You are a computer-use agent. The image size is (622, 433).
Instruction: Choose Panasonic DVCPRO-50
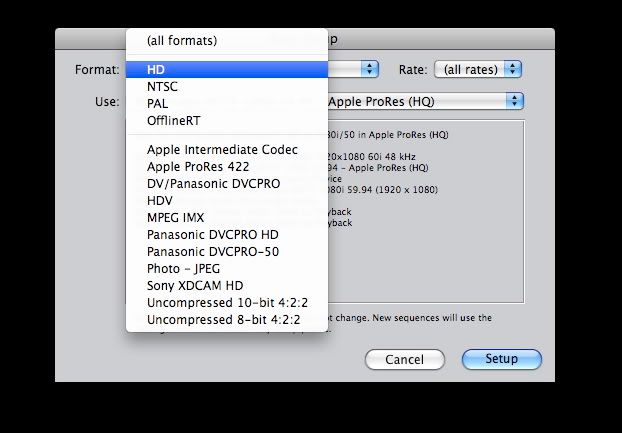(x=227, y=252)
